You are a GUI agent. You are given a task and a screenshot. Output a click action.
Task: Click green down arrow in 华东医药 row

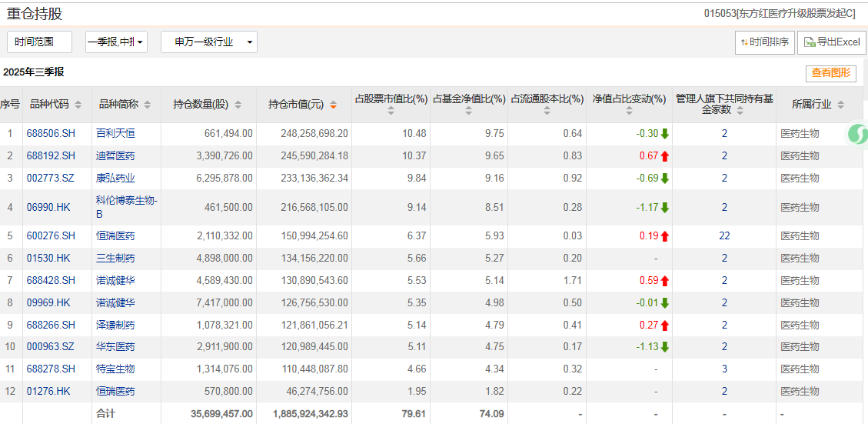tap(665, 347)
